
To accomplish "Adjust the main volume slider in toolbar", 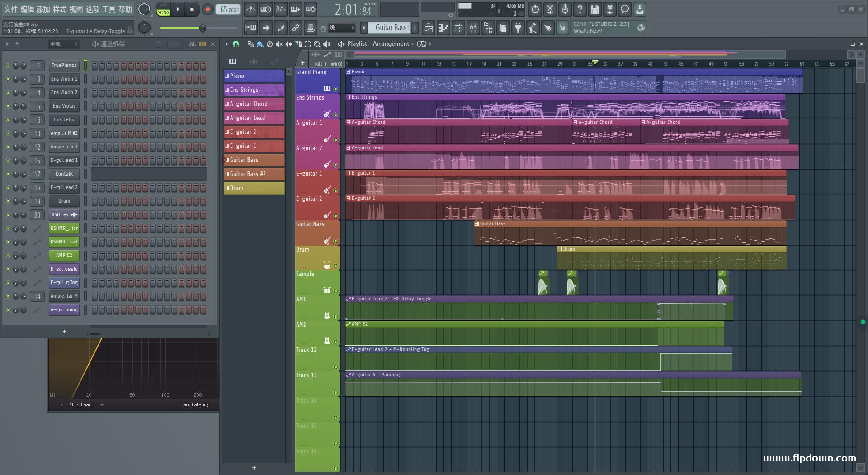I will click(198, 28).
